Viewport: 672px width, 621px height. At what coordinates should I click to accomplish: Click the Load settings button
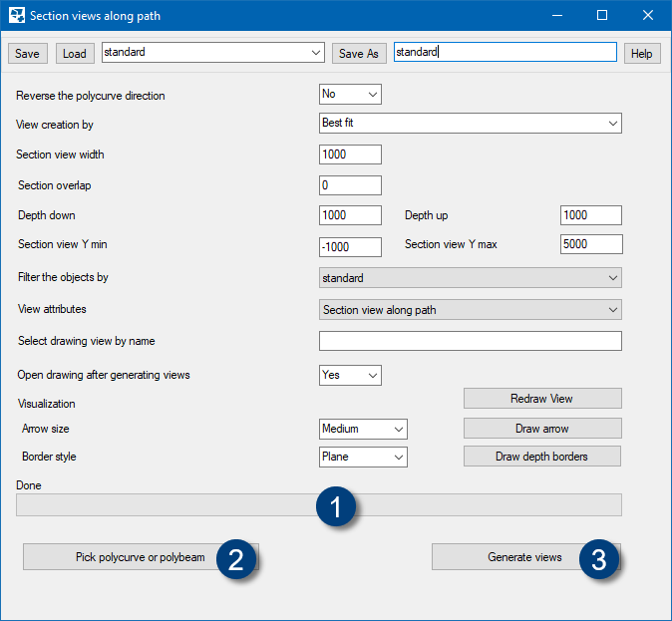coord(75,54)
